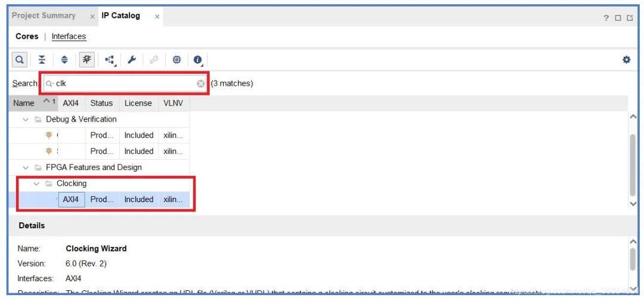Select the FPGA Features and Design row
Viewport: 644px width, 301px height.
click(x=99, y=167)
